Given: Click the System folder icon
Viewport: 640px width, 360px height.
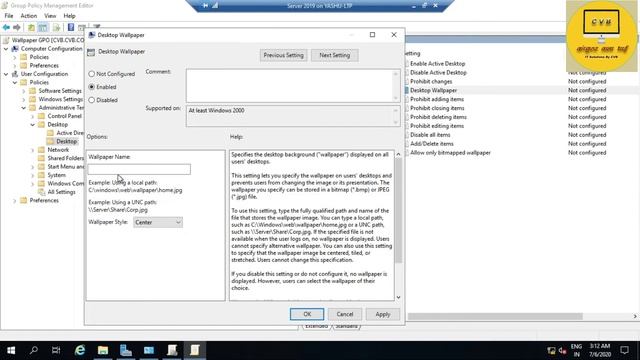Looking at the screenshot, I should point(41,175).
